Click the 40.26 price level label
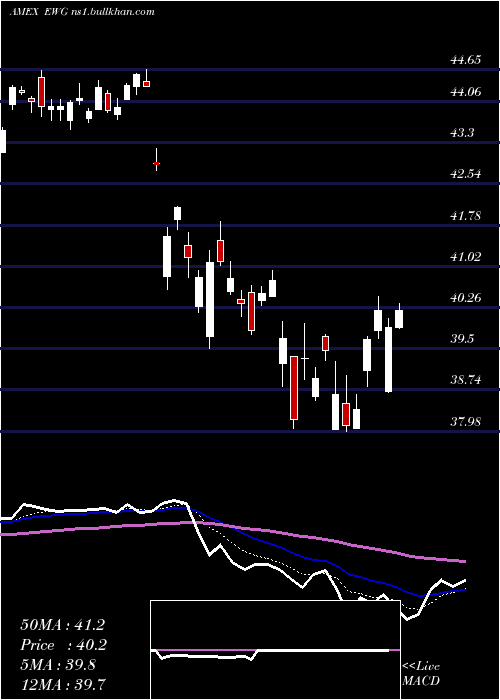Screen dimensions: 500x700 point(466,298)
